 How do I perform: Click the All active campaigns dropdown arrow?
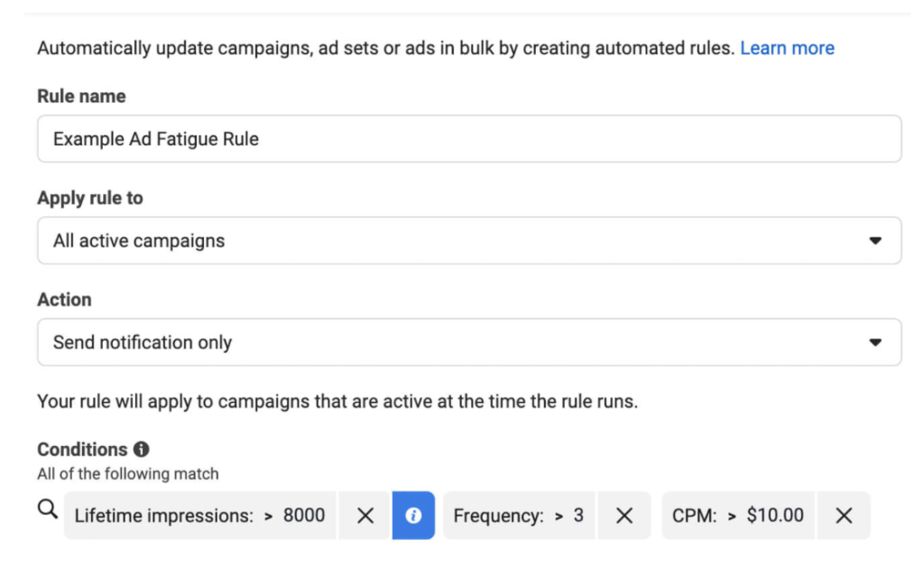pyautogui.click(x=873, y=241)
